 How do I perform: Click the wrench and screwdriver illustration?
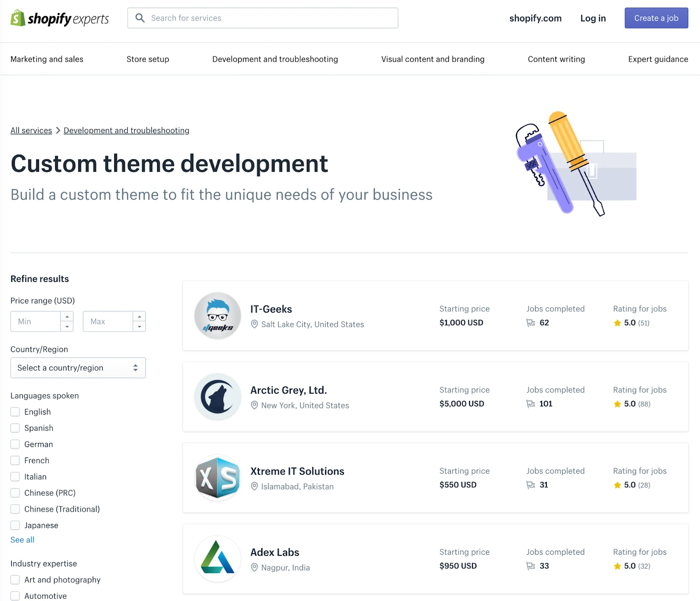(576, 163)
